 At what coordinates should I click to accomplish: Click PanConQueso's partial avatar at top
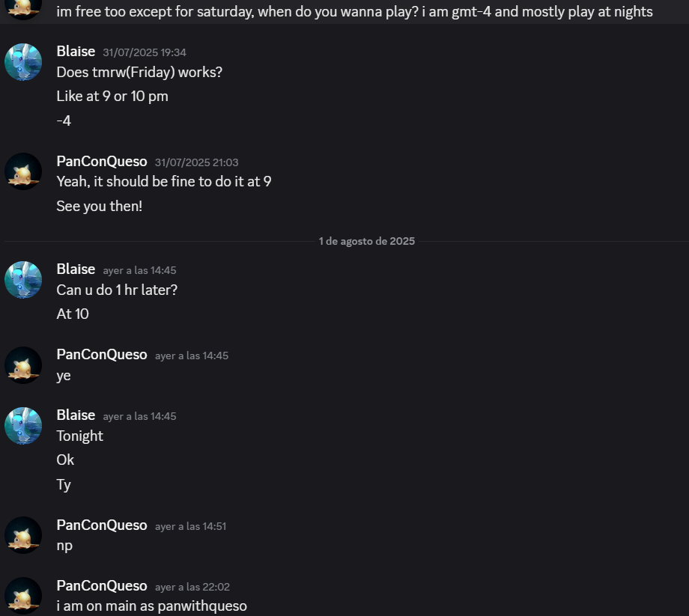click(x=23, y=10)
